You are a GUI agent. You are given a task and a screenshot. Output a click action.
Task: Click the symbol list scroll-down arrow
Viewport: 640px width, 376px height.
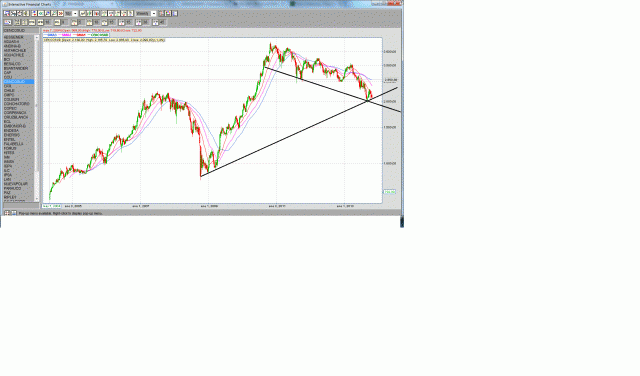(x=37, y=199)
